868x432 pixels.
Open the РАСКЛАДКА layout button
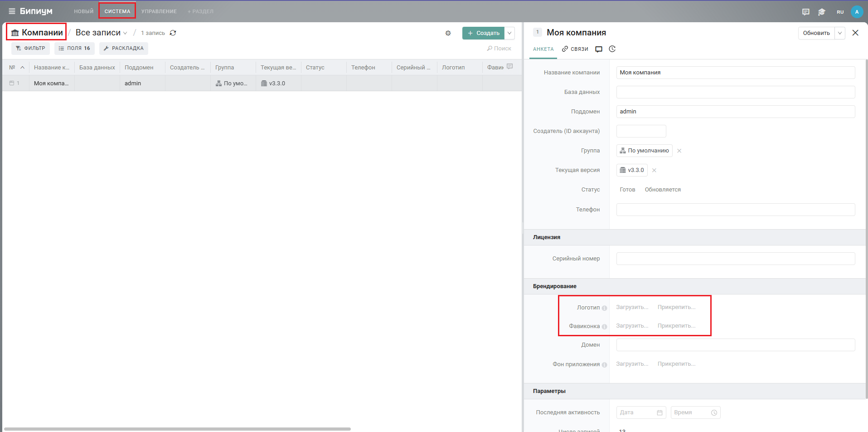click(124, 48)
